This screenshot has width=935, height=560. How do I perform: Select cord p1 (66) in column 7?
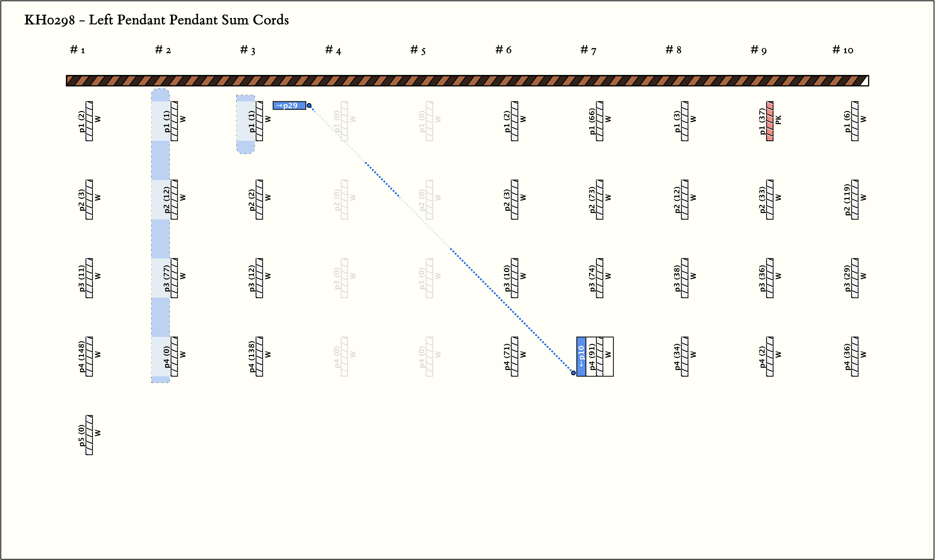[600, 121]
